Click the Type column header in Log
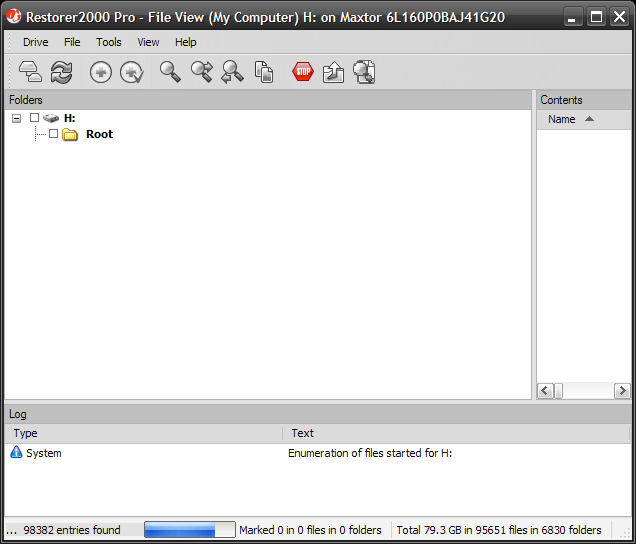This screenshot has width=636, height=544. coord(144,433)
